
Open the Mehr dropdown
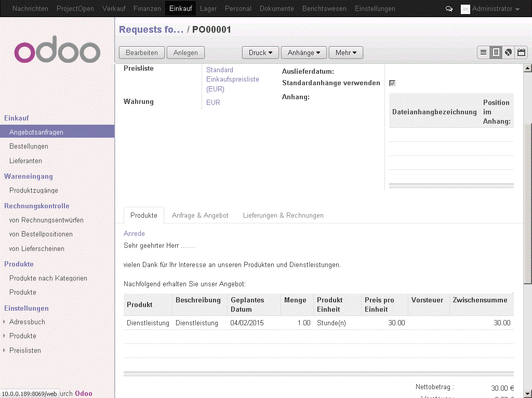click(345, 52)
